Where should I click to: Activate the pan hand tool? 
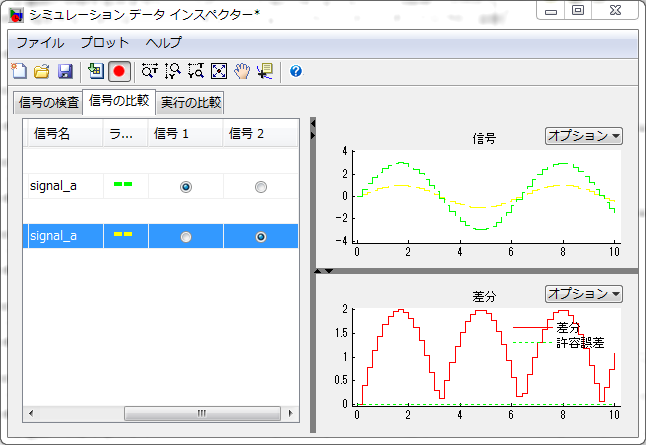242,71
